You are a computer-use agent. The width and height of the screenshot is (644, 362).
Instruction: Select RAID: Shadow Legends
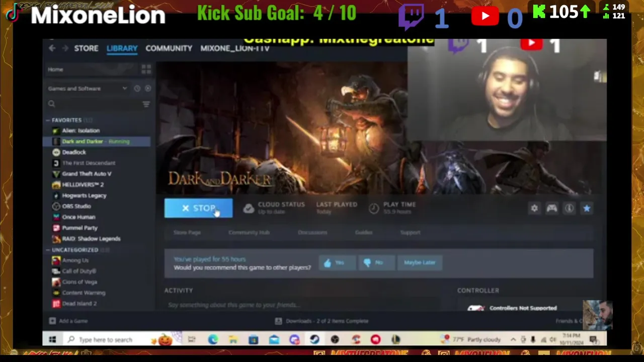(x=91, y=239)
